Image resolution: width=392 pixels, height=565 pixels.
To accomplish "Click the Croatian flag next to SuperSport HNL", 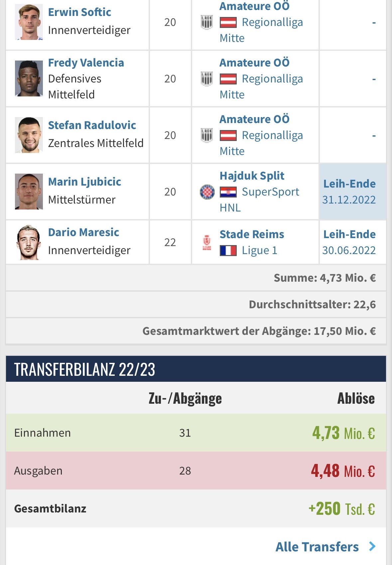I will tap(228, 192).
